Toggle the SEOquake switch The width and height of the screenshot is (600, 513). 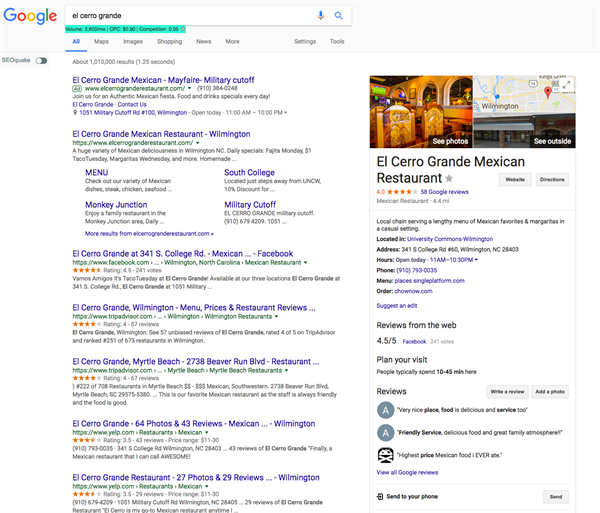pyautogui.click(x=41, y=60)
